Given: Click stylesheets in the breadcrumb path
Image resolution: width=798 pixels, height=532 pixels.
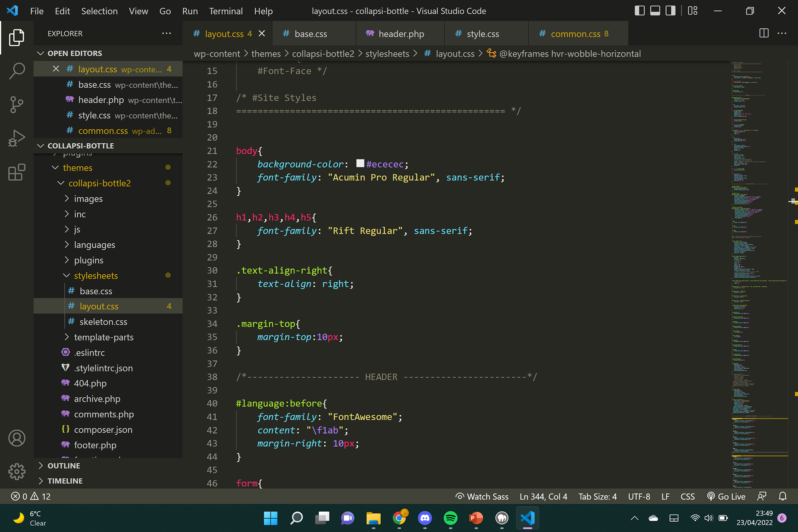Looking at the screenshot, I should pyautogui.click(x=387, y=54).
